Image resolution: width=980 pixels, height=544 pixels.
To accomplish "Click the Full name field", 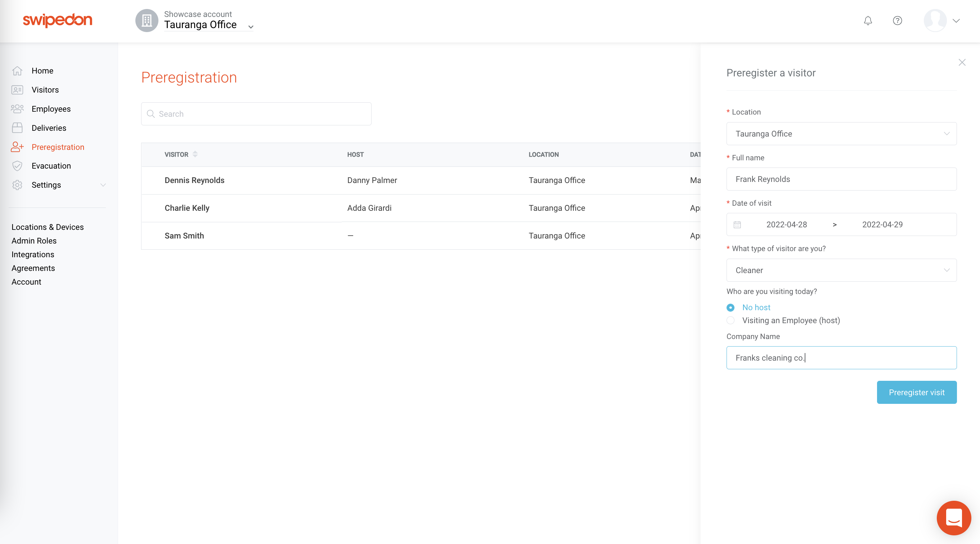I will [841, 179].
